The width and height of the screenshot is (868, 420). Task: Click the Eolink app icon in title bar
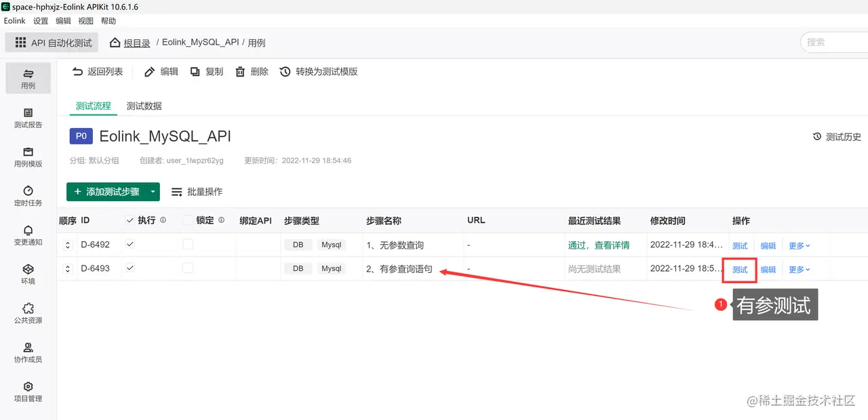[5, 6]
